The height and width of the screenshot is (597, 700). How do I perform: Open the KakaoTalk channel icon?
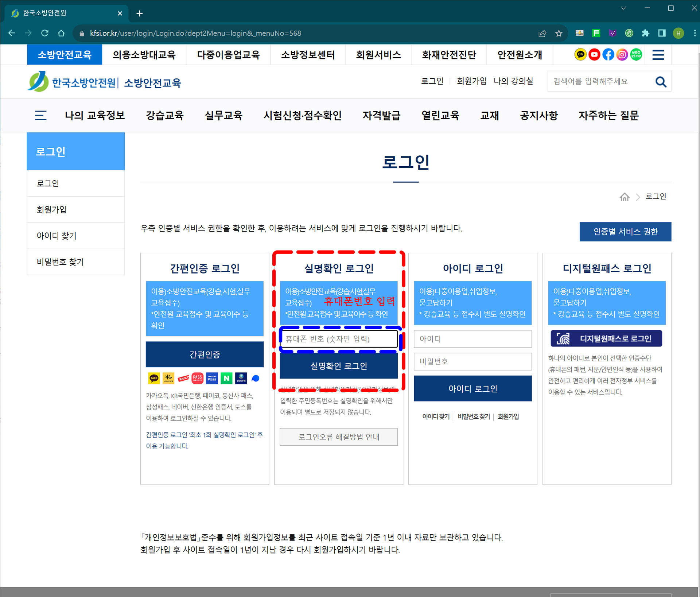pyautogui.click(x=580, y=55)
